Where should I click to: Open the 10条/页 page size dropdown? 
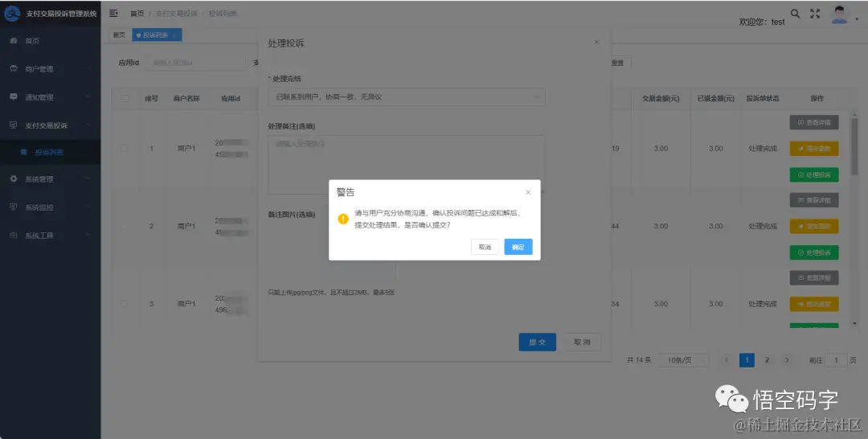[684, 360]
